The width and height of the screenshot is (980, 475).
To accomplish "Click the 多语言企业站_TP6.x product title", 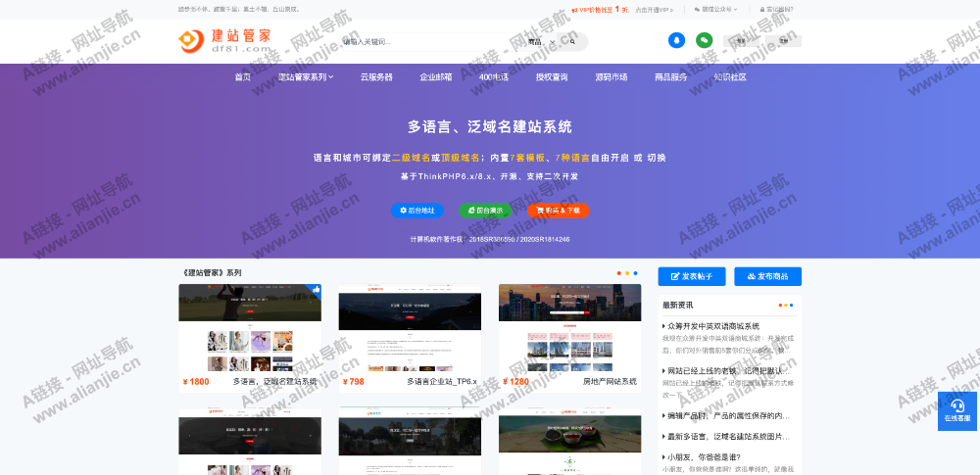I will click(x=442, y=381).
